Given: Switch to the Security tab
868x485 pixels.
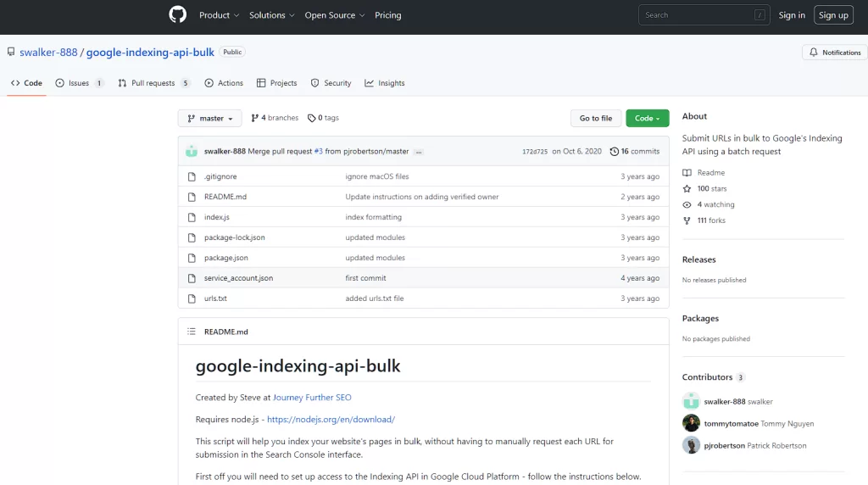Looking at the screenshot, I should [x=331, y=83].
